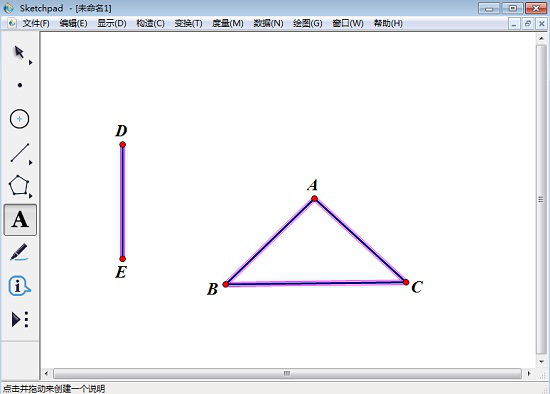The image size is (550, 394).
Task: Open the 文件(F) menu
Action: pyautogui.click(x=36, y=24)
